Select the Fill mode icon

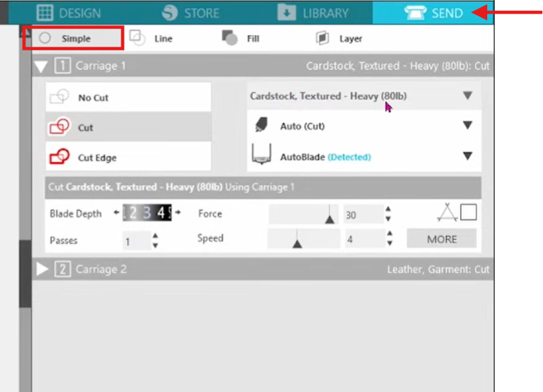[x=230, y=38]
